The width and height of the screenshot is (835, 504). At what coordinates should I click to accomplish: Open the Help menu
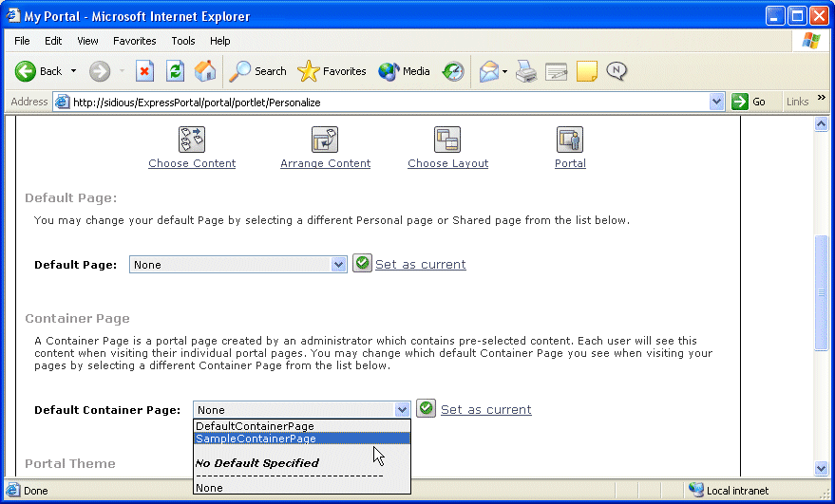[x=220, y=41]
